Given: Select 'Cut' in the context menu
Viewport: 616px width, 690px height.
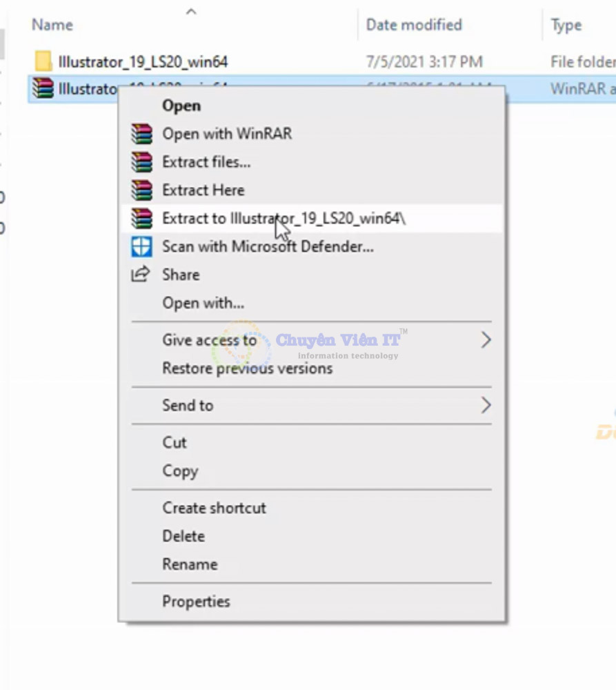Looking at the screenshot, I should 174,442.
